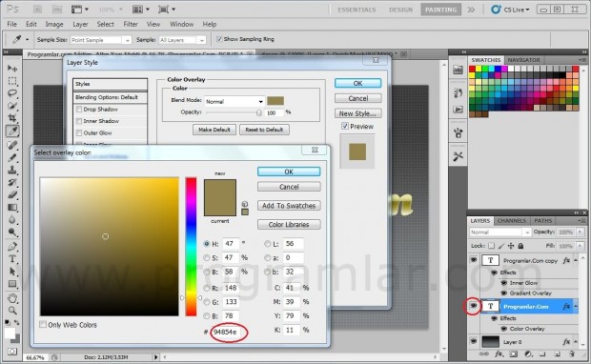This screenshot has width=591, height=364.
Task: Toggle the Preview checkbox in Layer Style
Action: tap(345, 126)
